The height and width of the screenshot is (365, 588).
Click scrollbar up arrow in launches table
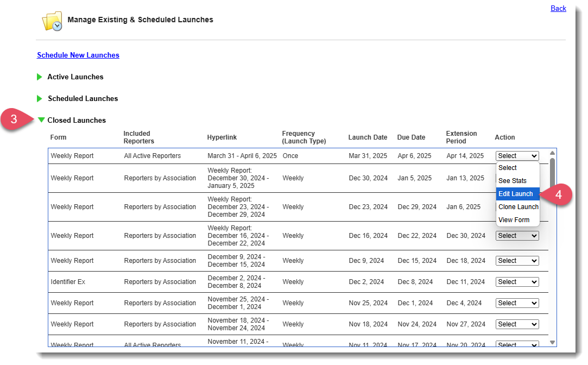point(552,153)
